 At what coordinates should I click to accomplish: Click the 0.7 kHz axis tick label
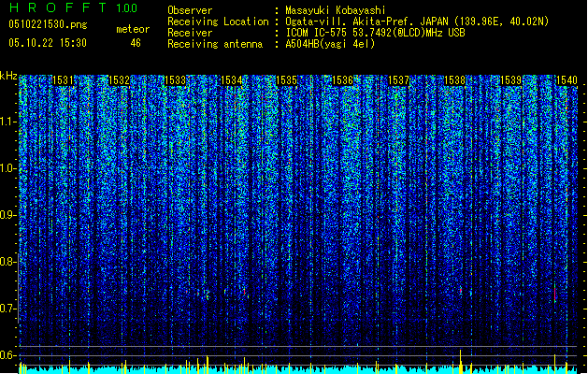coord(8,309)
